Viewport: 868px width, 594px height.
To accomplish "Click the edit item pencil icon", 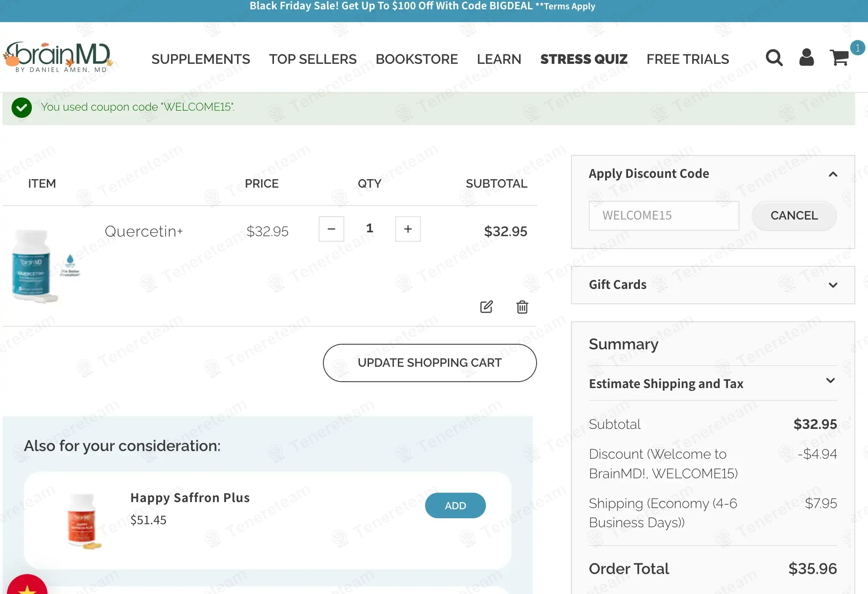I will point(486,307).
